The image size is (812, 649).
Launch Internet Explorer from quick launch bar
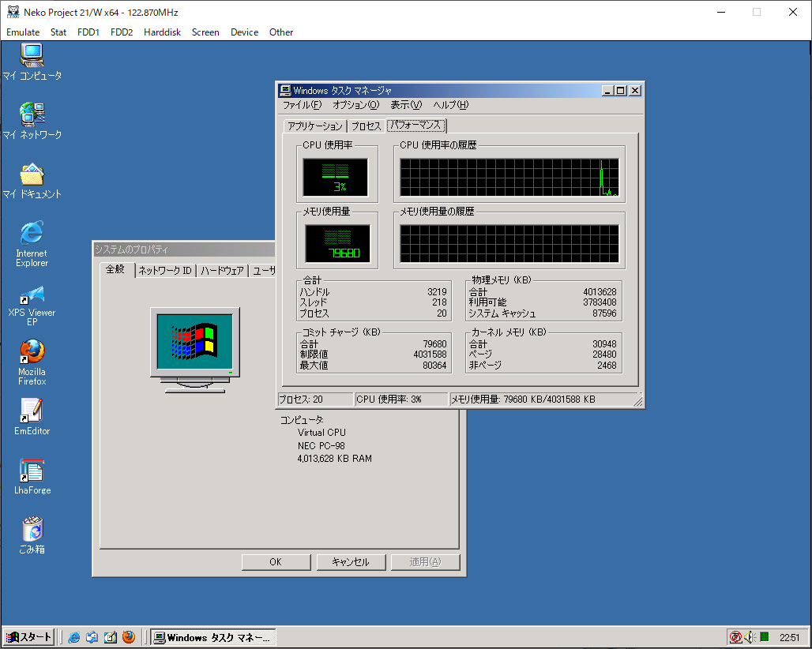74,637
